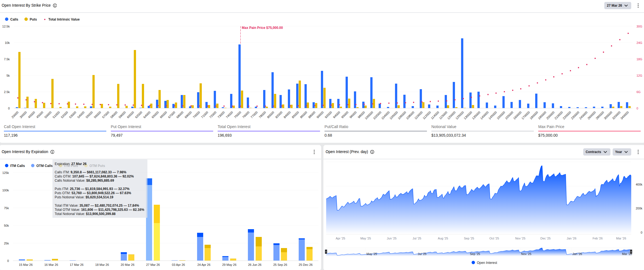Open three-dot menu of Prev. day chart

tap(638, 152)
